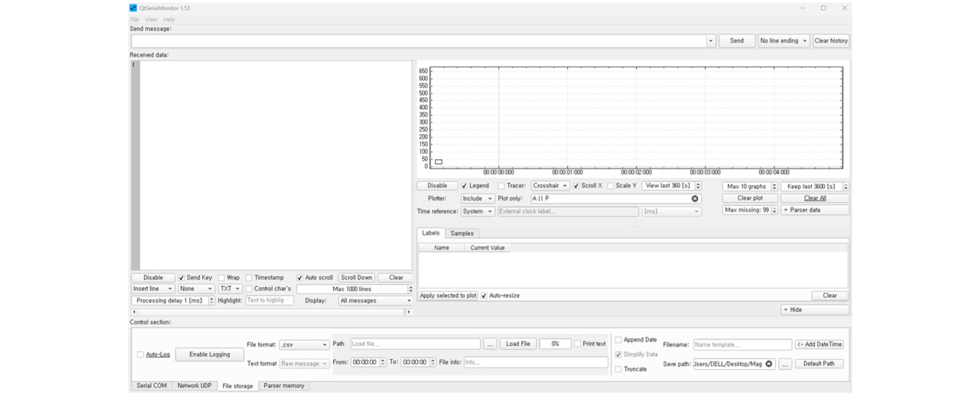
Task: Click the legend box icon in plot
Action: pyautogui.click(x=438, y=162)
